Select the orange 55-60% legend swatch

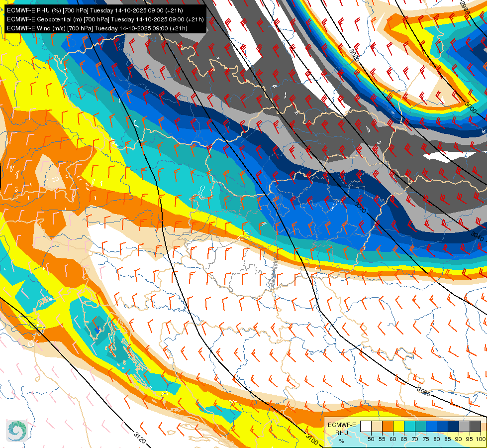point(388,427)
